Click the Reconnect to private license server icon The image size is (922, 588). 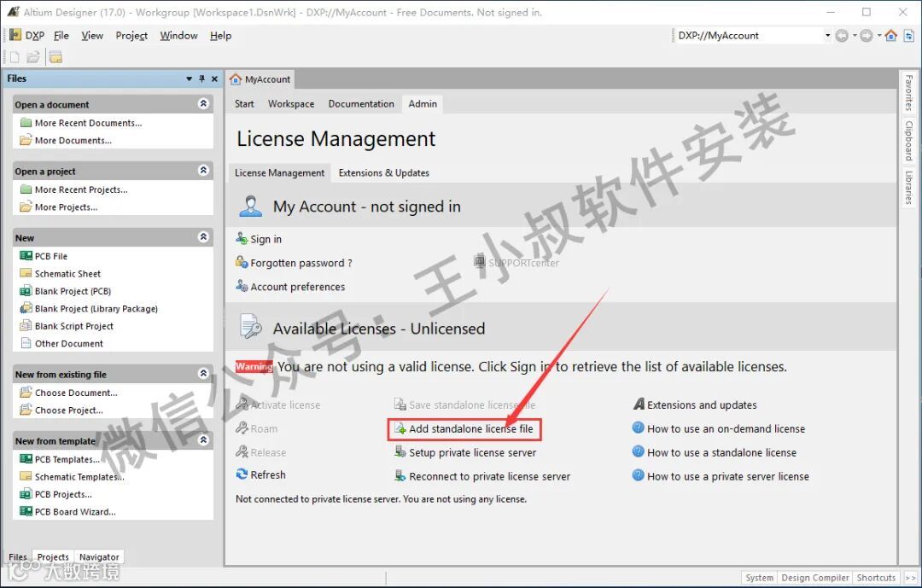click(400, 475)
